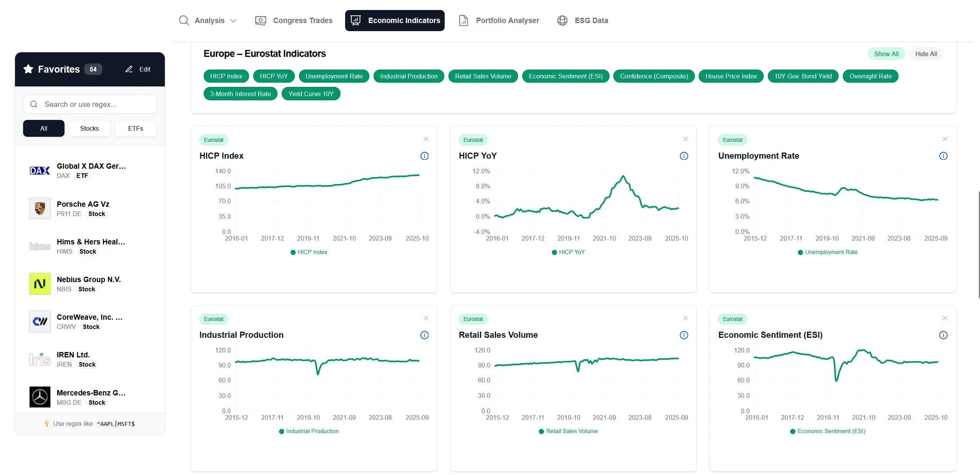
Task: Switch to the Economic Indicators tab
Action: point(395,20)
